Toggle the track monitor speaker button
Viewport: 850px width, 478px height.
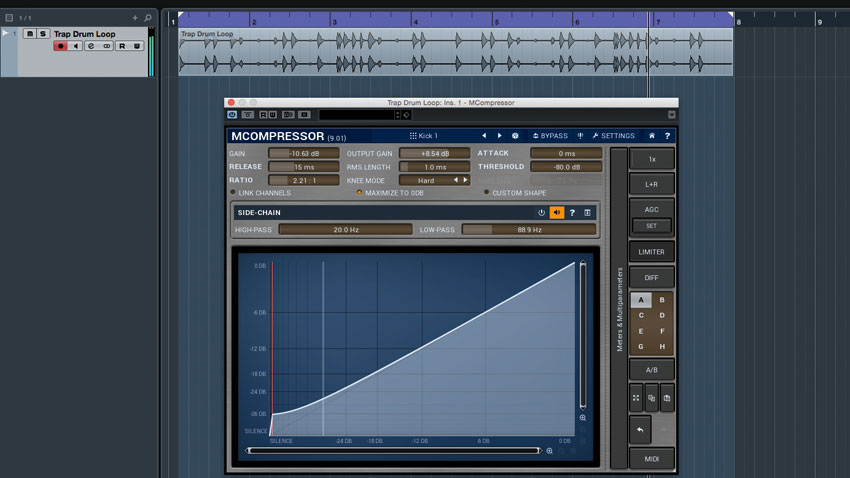pyautogui.click(x=76, y=46)
